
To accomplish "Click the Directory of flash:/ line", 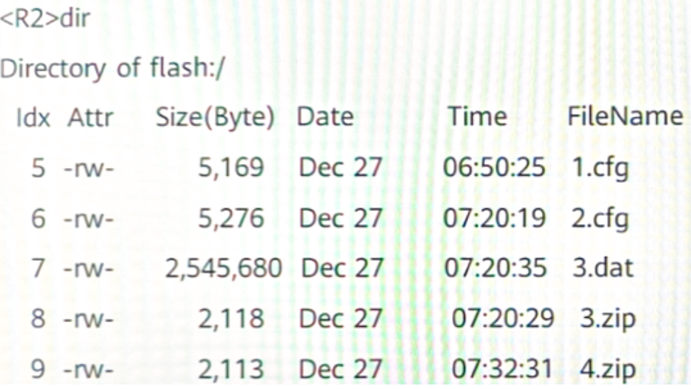I will (112, 69).
